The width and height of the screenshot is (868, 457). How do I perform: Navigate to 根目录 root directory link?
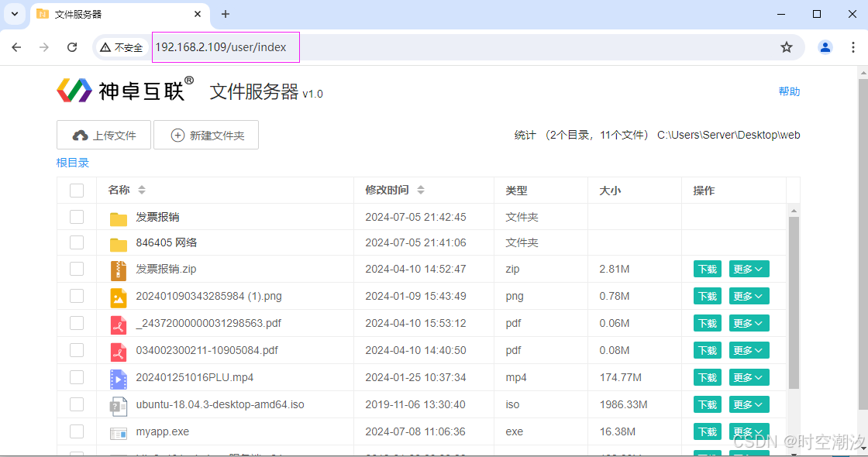click(73, 163)
